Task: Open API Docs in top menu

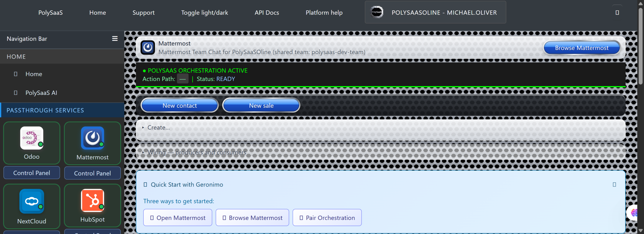Action: point(267,13)
